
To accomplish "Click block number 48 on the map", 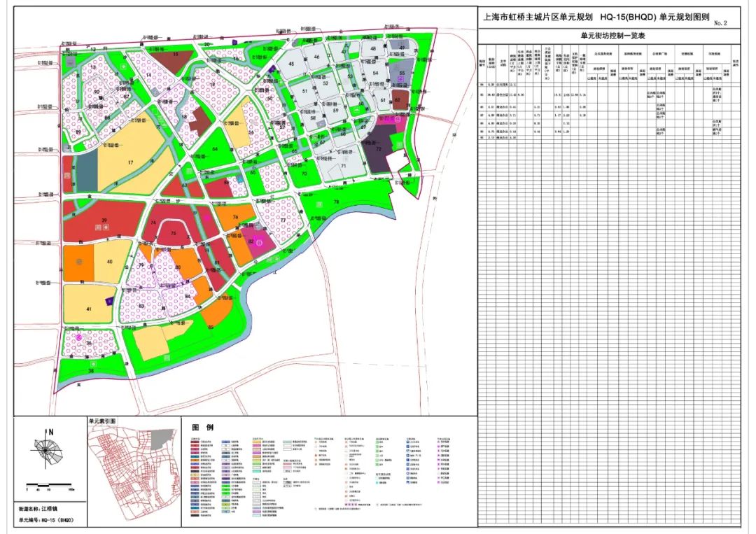I will [372, 49].
